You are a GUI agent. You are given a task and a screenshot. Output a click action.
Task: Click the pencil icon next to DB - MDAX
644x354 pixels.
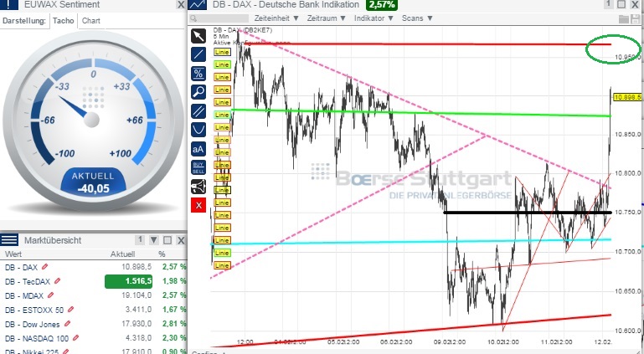tap(50, 295)
